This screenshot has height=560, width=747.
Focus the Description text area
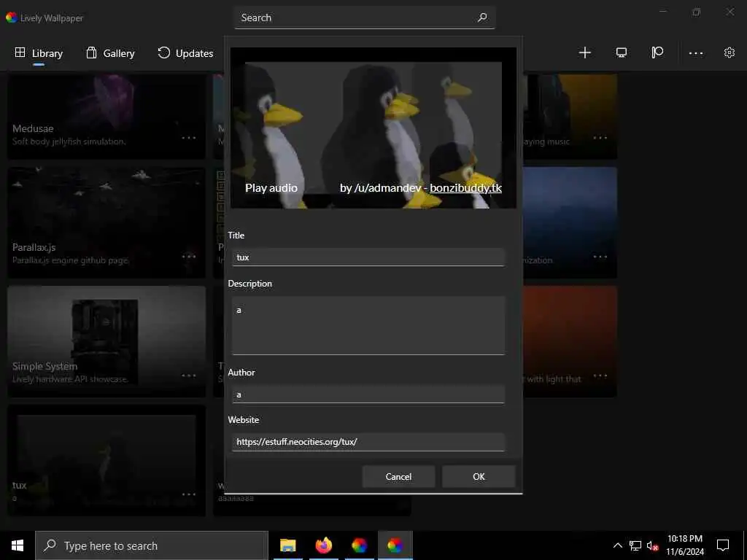click(x=368, y=326)
